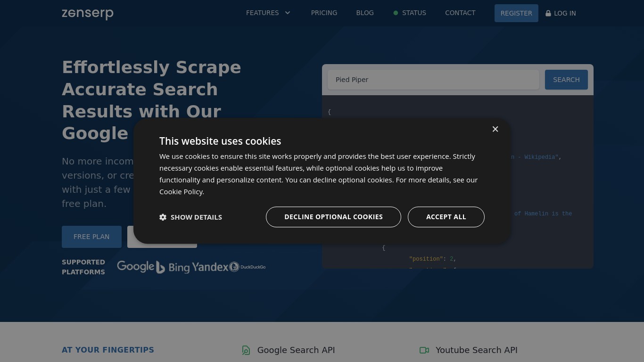Click the DuckDuckGo platform logo
The height and width of the screenshot is (362, 644).
[248, 267]
